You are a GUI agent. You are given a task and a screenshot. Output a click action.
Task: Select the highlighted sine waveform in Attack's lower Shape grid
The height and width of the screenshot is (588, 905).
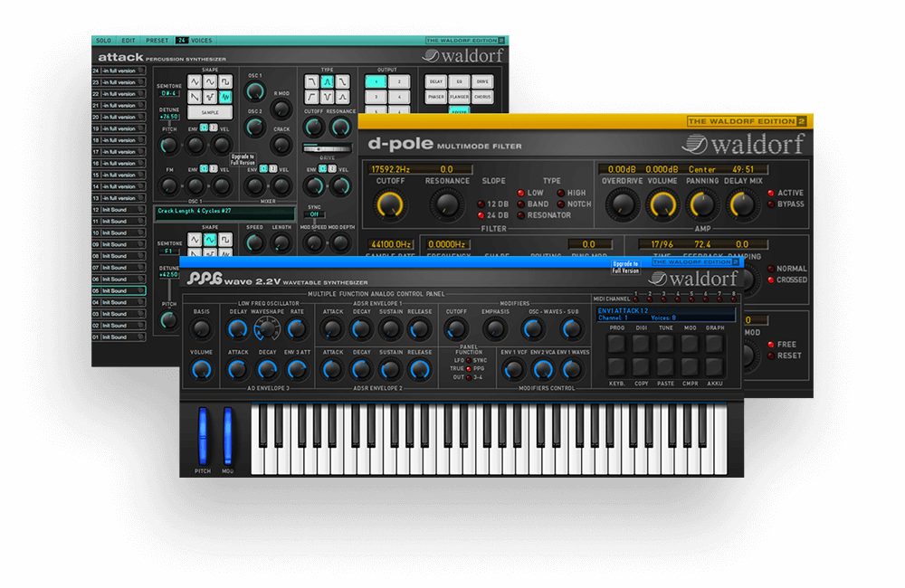(210, 239)
